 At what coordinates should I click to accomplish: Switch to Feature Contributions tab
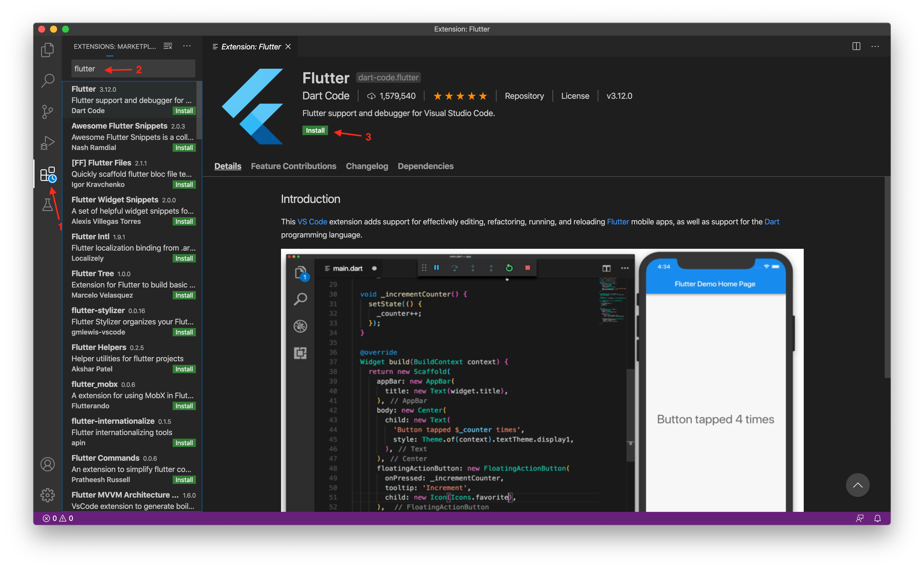tap(294, 166)
